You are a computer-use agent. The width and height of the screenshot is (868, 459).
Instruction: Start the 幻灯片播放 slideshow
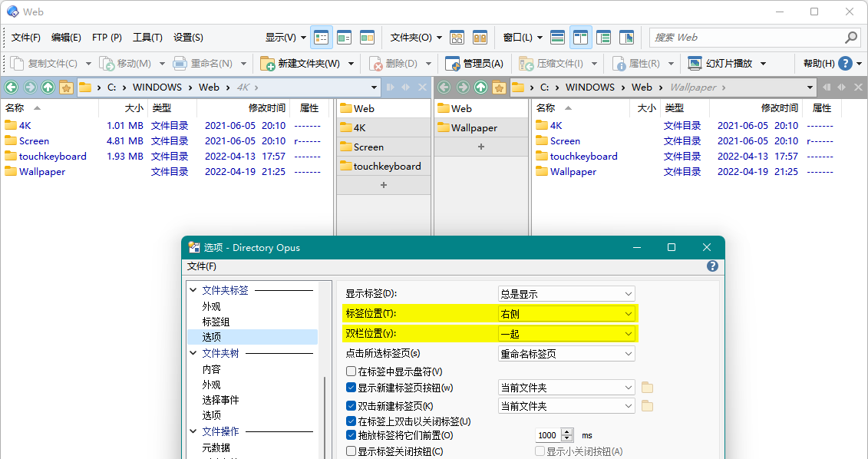(x=720, y=64)
